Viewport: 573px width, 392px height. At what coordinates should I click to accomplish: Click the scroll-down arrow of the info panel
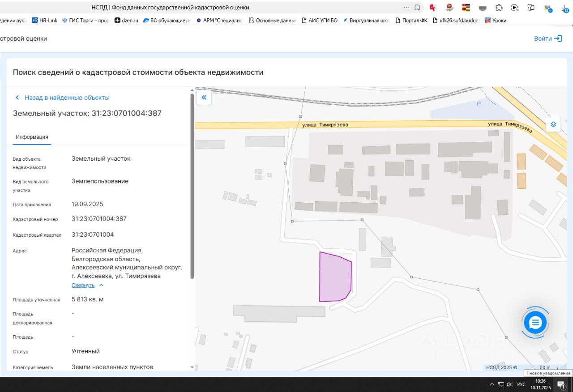tap(192, 367)
